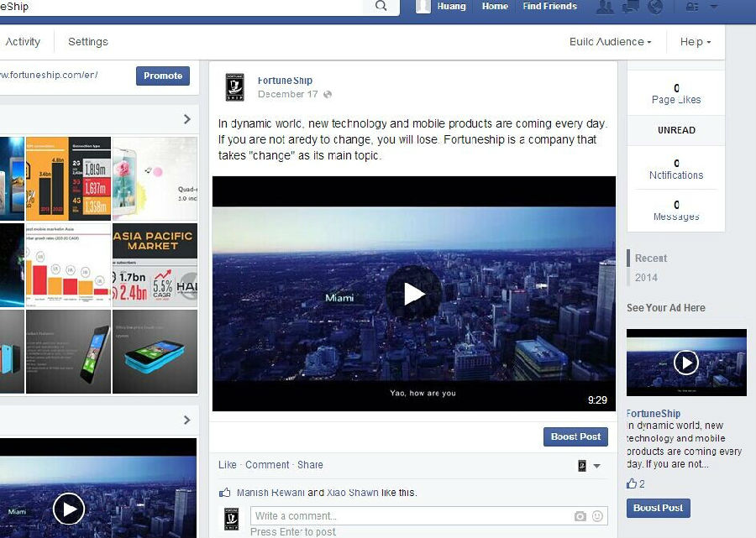This screenshot has height=538, width=756.
Task: Open the FortuneShip page name on the post
Action: [x=285, y=81]
